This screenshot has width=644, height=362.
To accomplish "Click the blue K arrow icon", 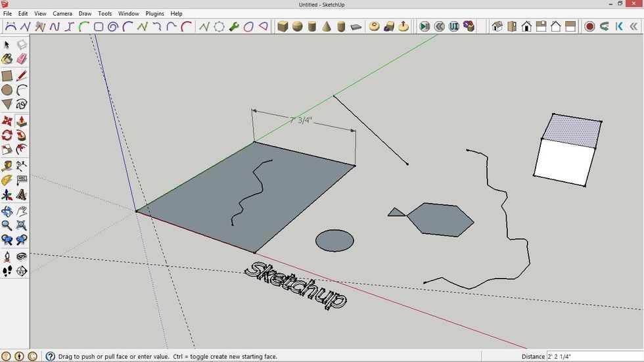I will click(619, 27).
